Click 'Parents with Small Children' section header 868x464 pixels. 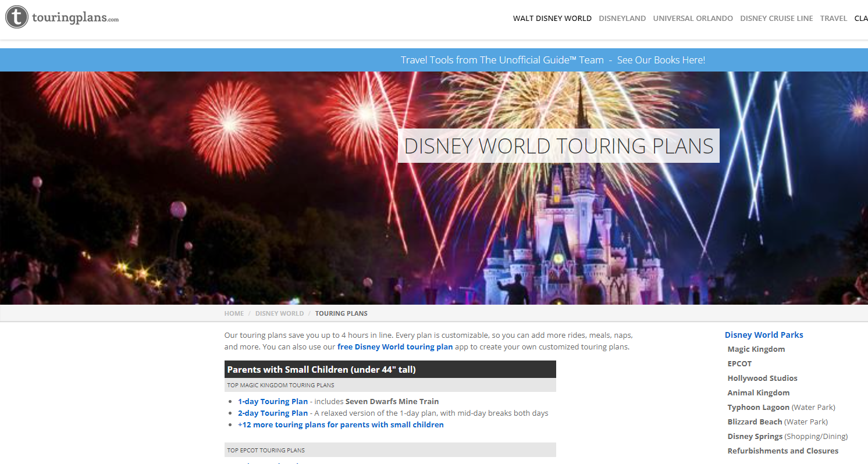tap(390, 369)
